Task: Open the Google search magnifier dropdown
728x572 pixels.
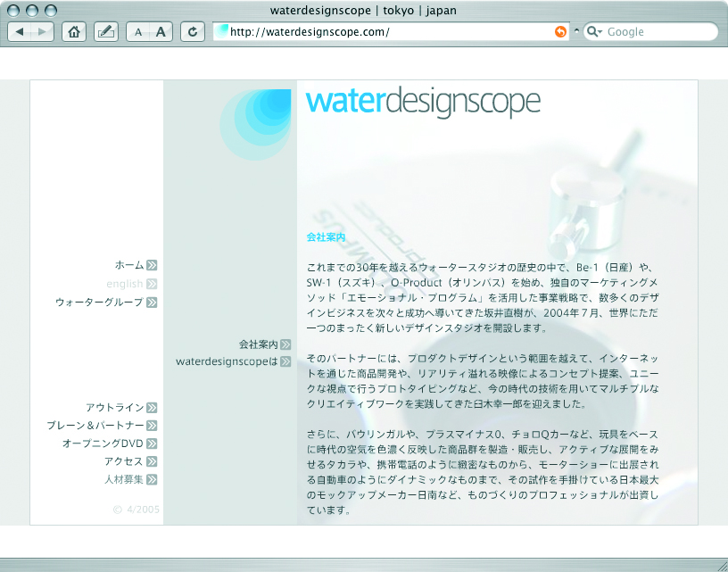Action: click(594, 31)
